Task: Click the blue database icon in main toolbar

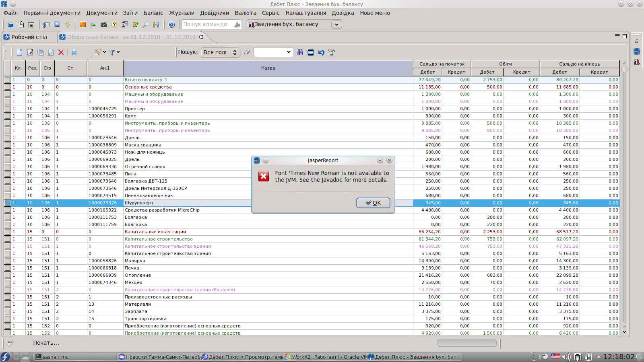Action: click(x=10, y=25)
